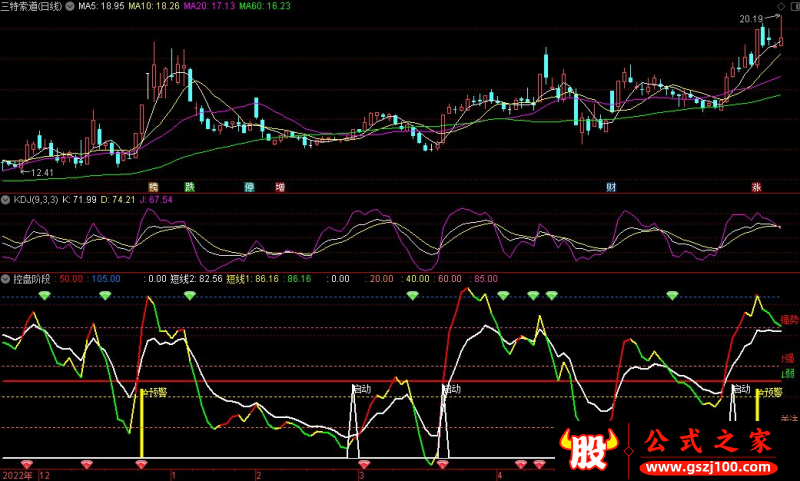Collapse the KDJ indicator panel with its arrow

(x=6, y=200)
